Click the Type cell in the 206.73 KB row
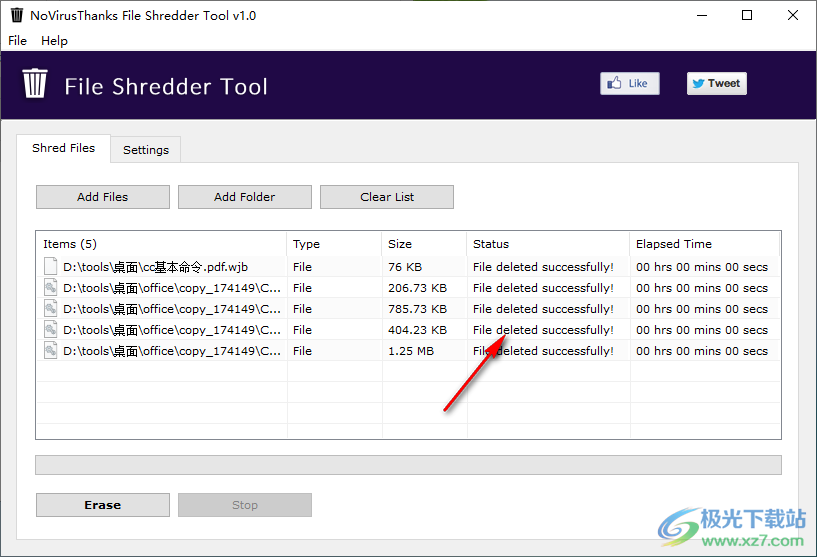 pos(302,288)
